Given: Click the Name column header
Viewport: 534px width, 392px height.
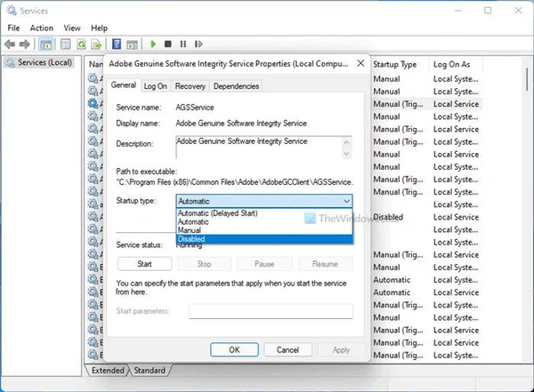Looking at the screenshot, I should pos(95,64).
